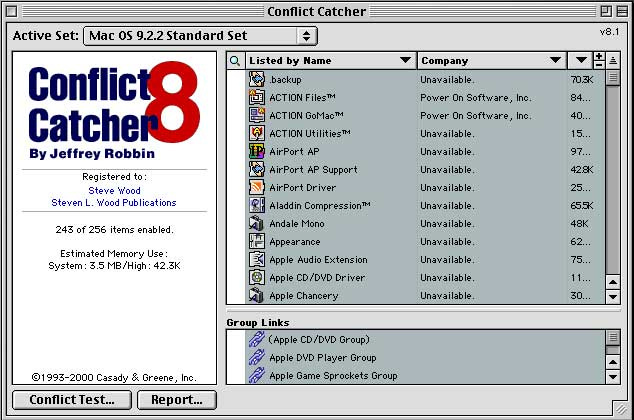Click the Group Links scrollbar thumb

coord(613,337)
